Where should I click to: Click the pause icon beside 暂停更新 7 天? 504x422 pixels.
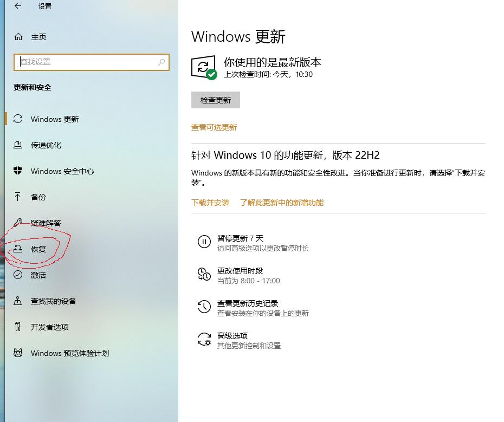204,242
